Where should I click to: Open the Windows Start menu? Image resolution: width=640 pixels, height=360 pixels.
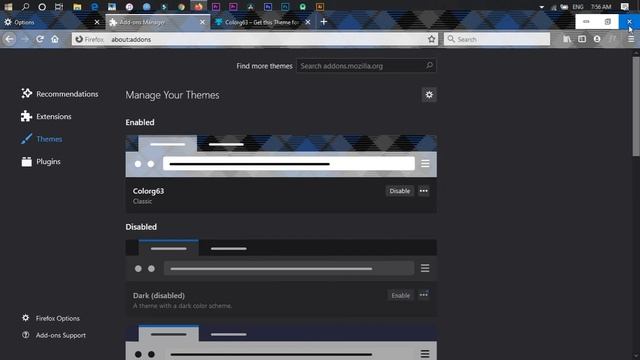(x=8, y=7)
